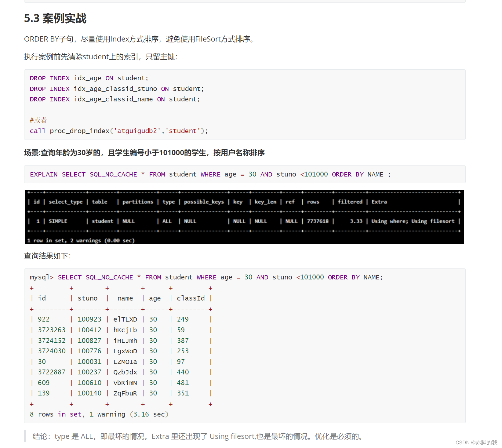Click the sentence starting ORDER BY子句

point(139,39)
